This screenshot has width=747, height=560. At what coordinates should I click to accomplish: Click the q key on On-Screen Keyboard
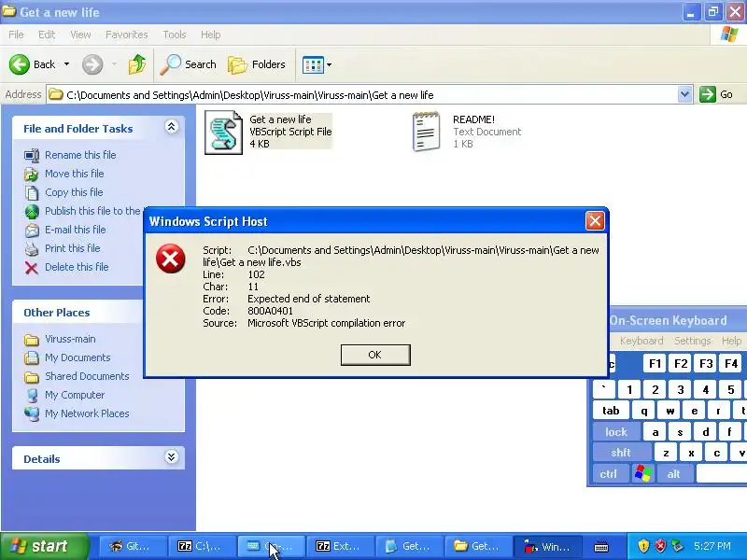click(644, 410)
